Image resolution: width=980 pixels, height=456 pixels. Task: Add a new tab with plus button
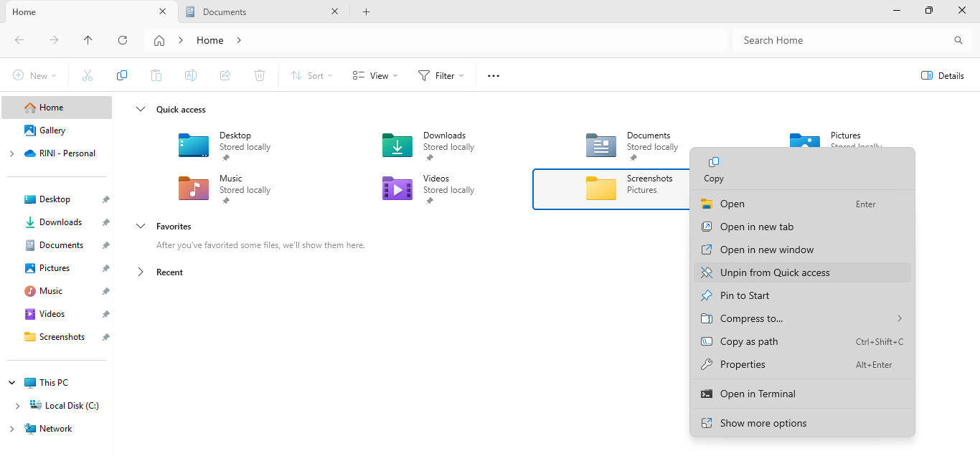point(366,12)
